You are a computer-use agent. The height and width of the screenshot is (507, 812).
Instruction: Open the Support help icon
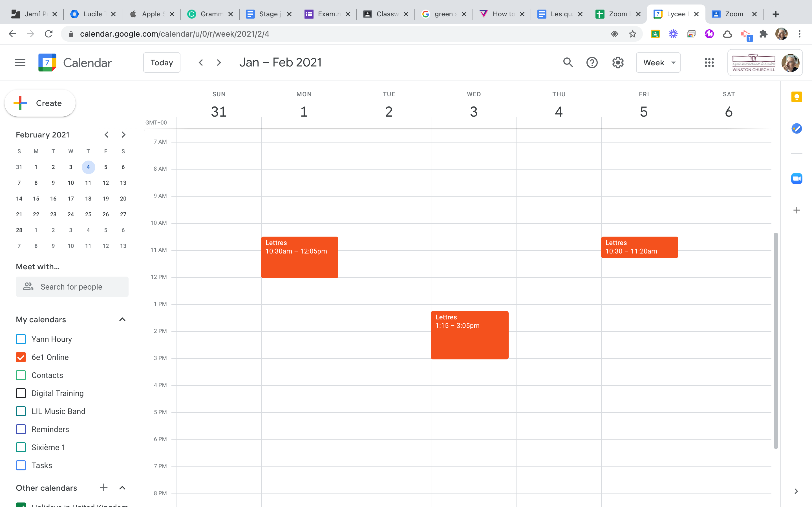tap(592, 63)
